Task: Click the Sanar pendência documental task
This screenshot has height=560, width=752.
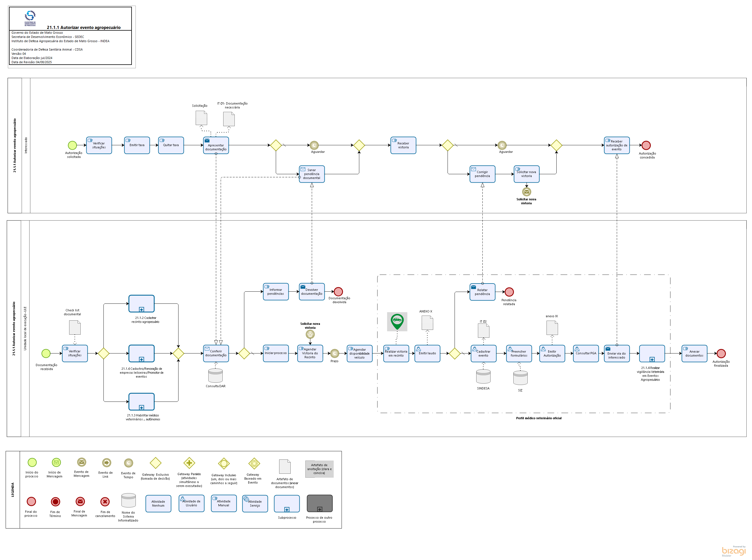Action: (311, 174)
